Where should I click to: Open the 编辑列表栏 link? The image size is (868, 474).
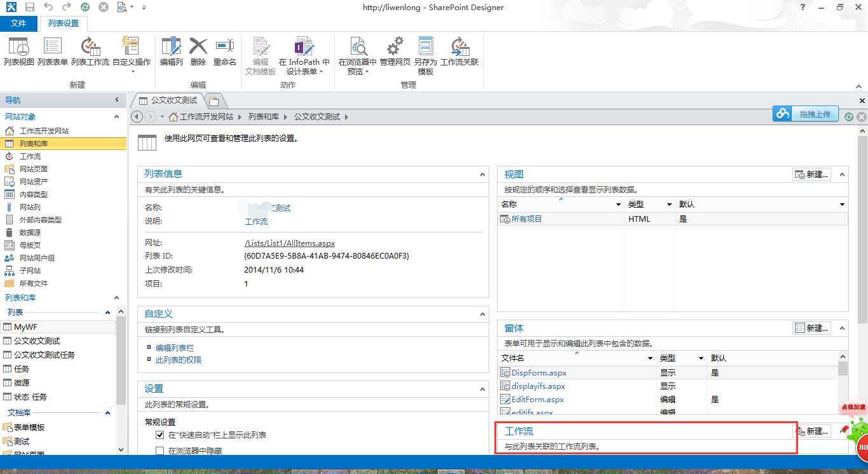[175, 348]
